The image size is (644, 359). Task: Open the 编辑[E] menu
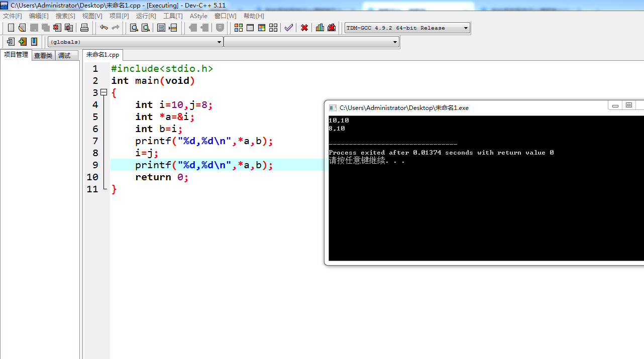pos(39,16)
